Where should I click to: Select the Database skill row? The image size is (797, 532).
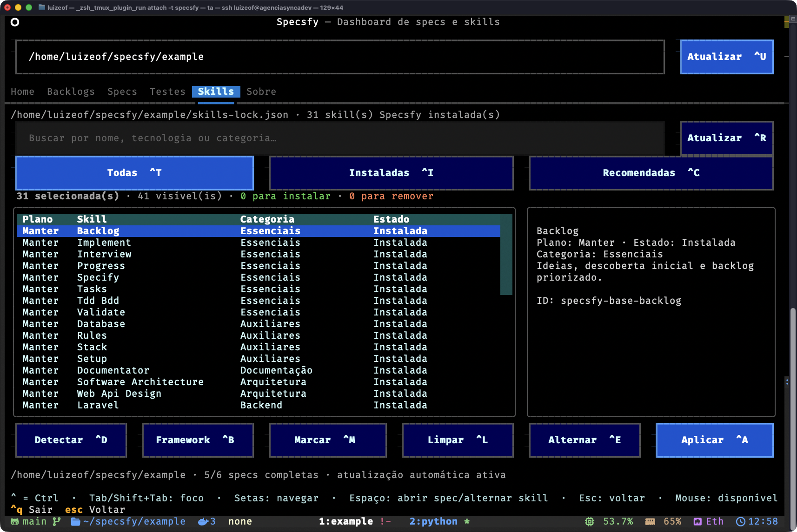[x=259, y=324]
